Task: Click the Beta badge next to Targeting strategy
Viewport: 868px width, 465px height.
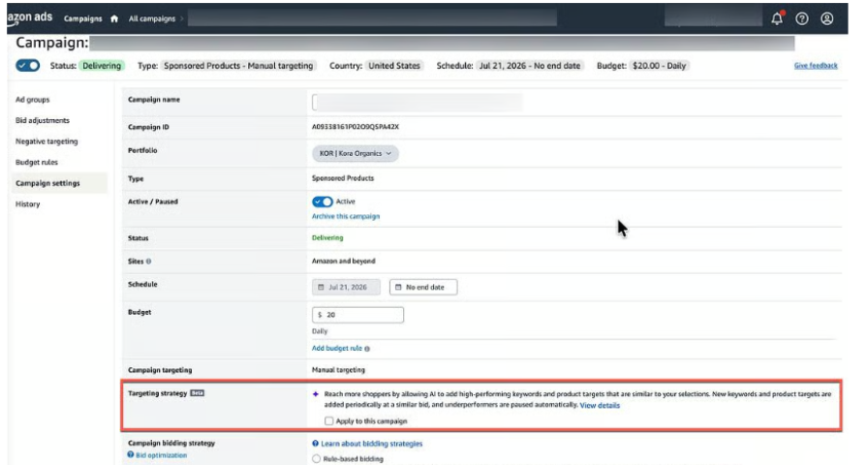Action: (x=197, y=393)
